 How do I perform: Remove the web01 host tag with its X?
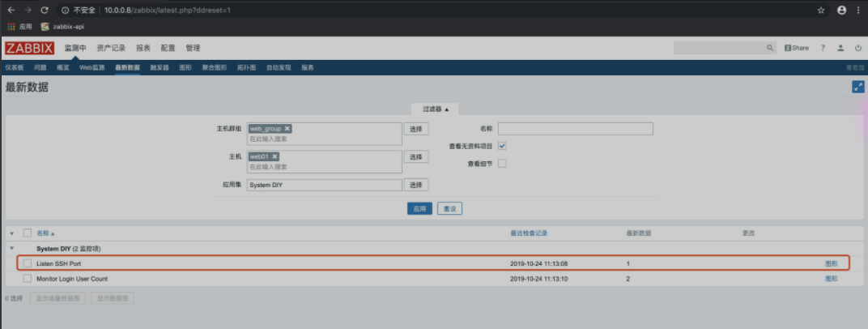point(274,156)
